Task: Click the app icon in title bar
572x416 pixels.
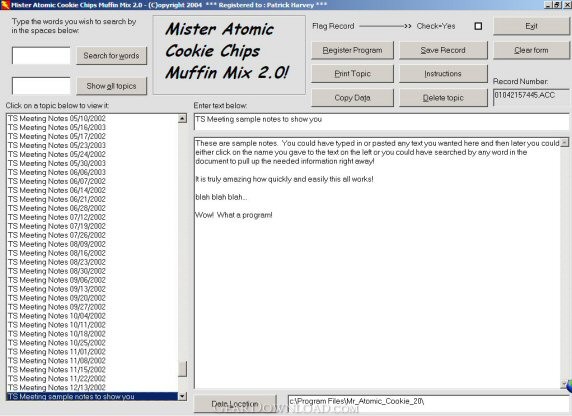Action: pos(4,5)
